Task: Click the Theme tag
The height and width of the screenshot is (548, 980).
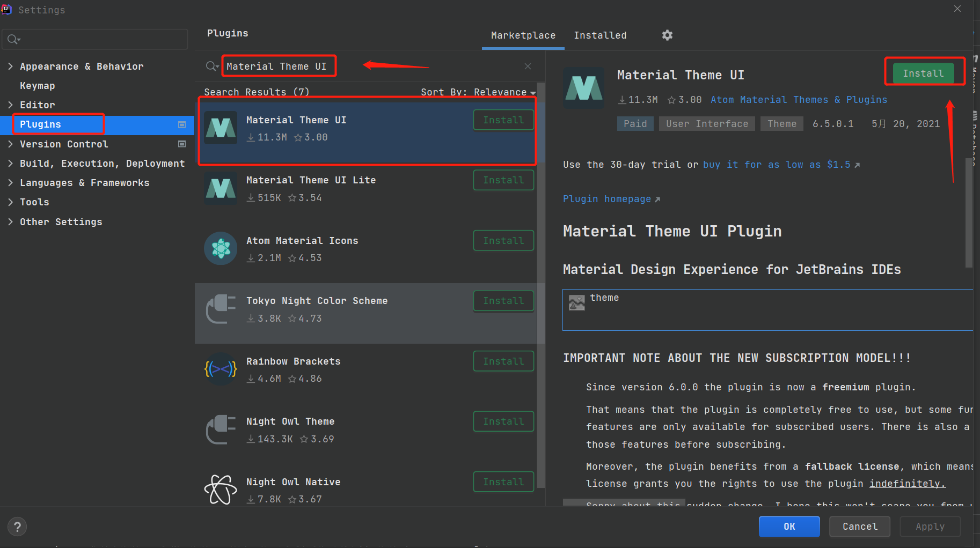Action: [782, 124]
